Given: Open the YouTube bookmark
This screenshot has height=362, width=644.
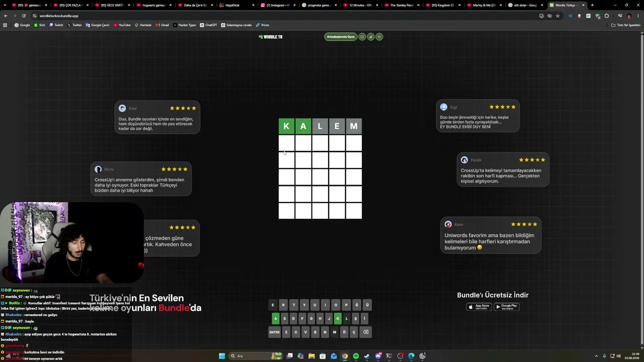Looking at the screenshot, I should (x=122, y=25).
